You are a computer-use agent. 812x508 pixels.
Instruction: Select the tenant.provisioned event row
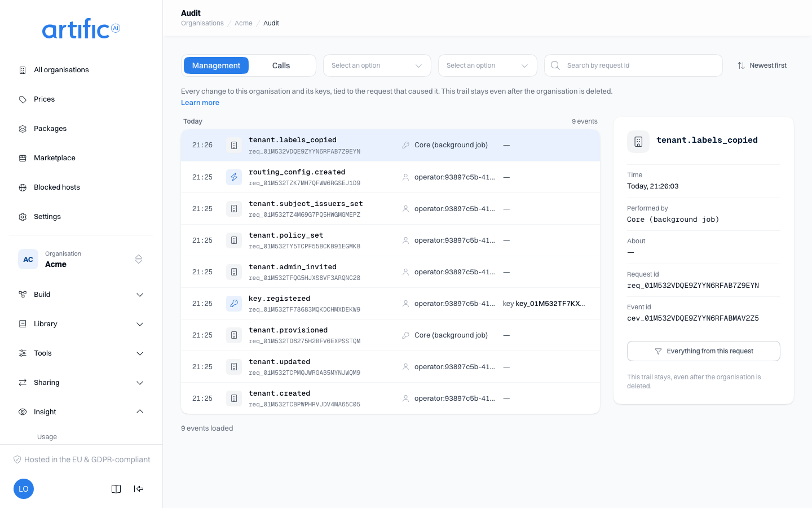click(390, 335)
